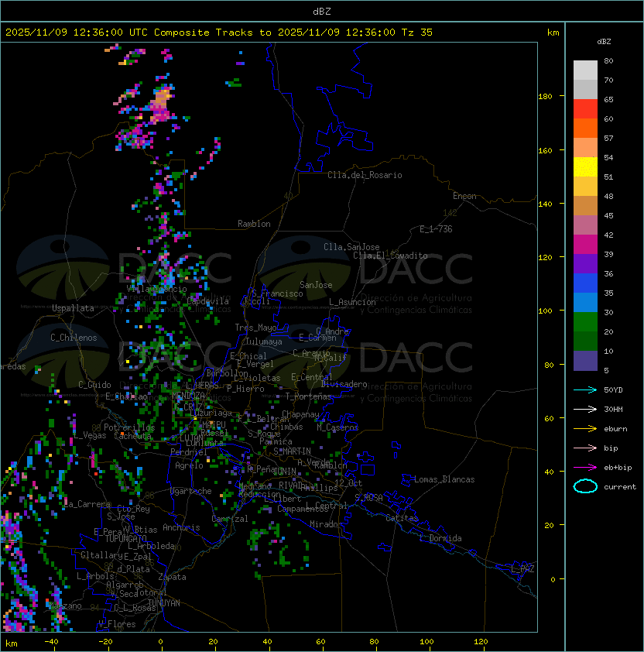Click the 'Catitas' map label
Viewport: 644px width, 652px height.
(x=402, y=518)
